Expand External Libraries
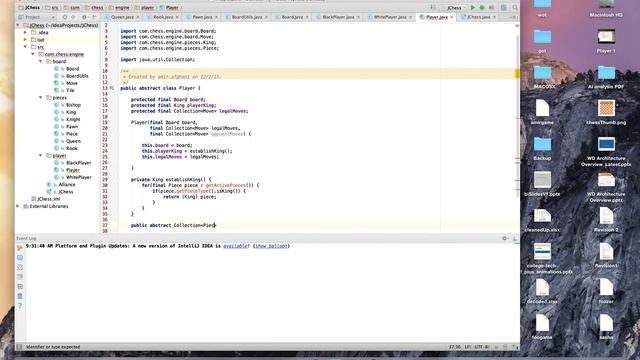Viewport: 640px width, 360px height. [x=18, y=206]
